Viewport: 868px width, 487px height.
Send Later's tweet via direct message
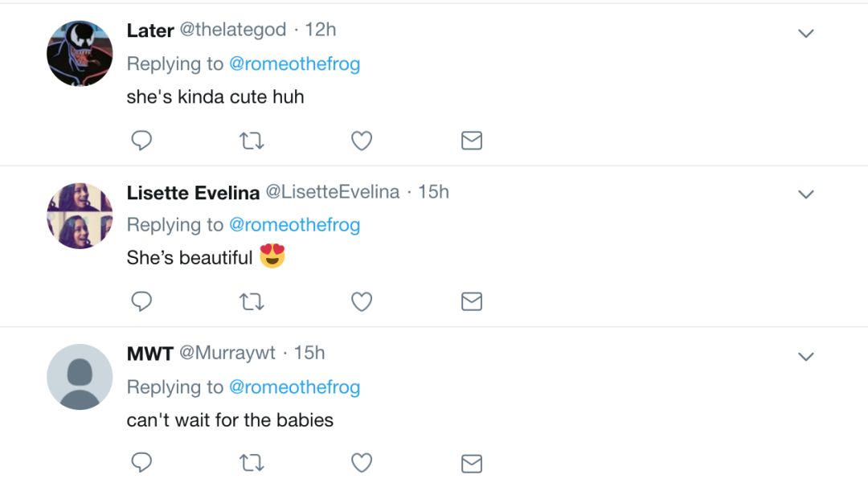point(472,141)
